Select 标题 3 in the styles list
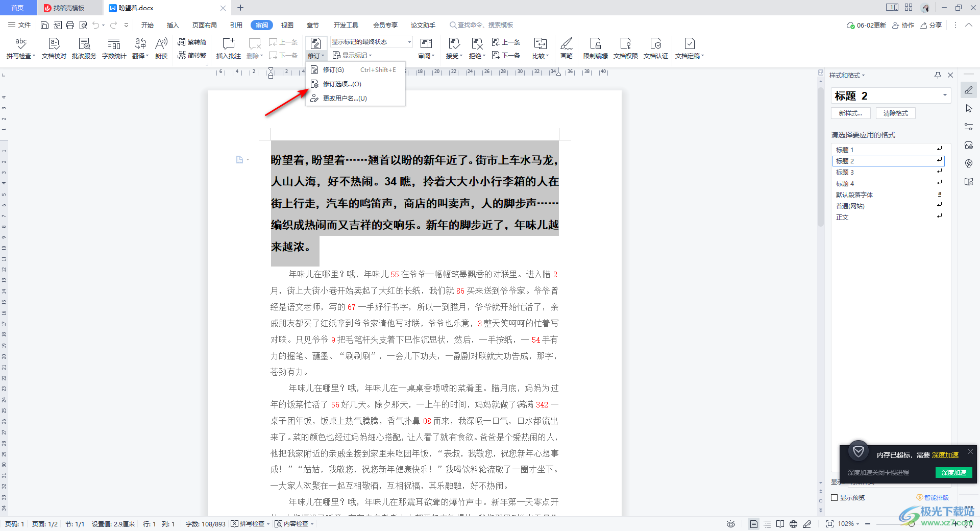 [x=888, y=172]
